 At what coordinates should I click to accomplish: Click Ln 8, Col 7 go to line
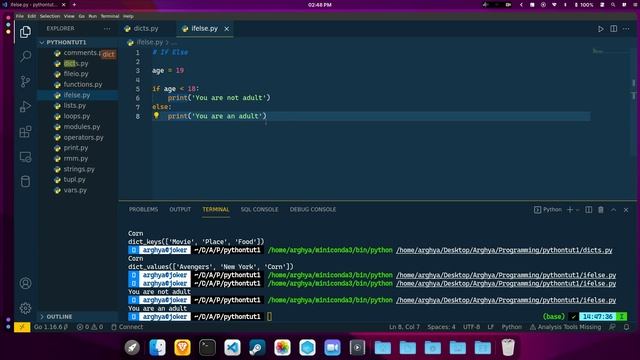click(404, 327)
